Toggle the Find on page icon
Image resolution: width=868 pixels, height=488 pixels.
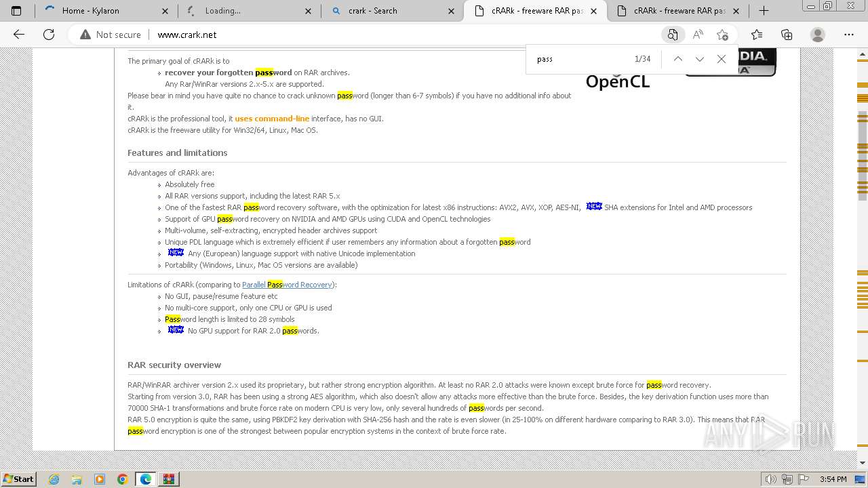coord(673,35)
